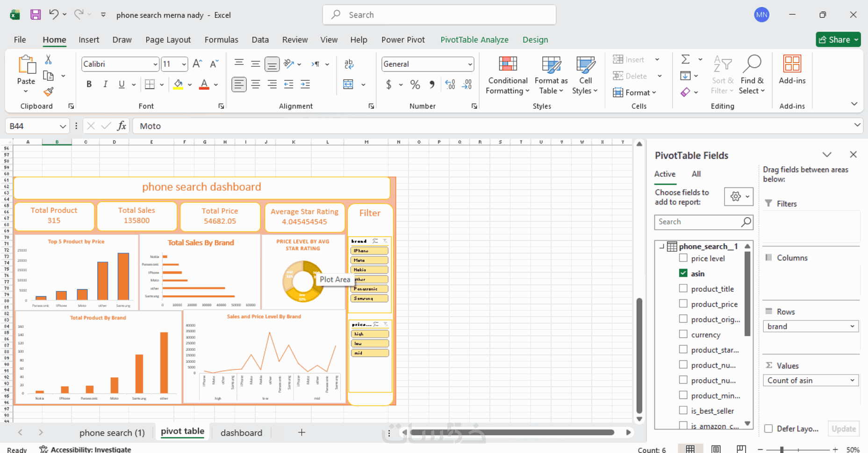
Task: Open PivotTable Fields tools gear menu
Action: click(x=739, y=197)
